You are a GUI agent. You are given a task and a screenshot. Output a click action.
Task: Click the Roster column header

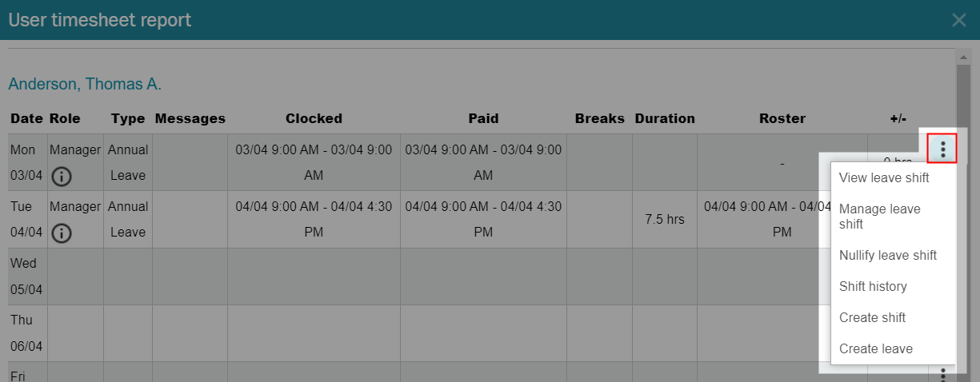(782, 118)
